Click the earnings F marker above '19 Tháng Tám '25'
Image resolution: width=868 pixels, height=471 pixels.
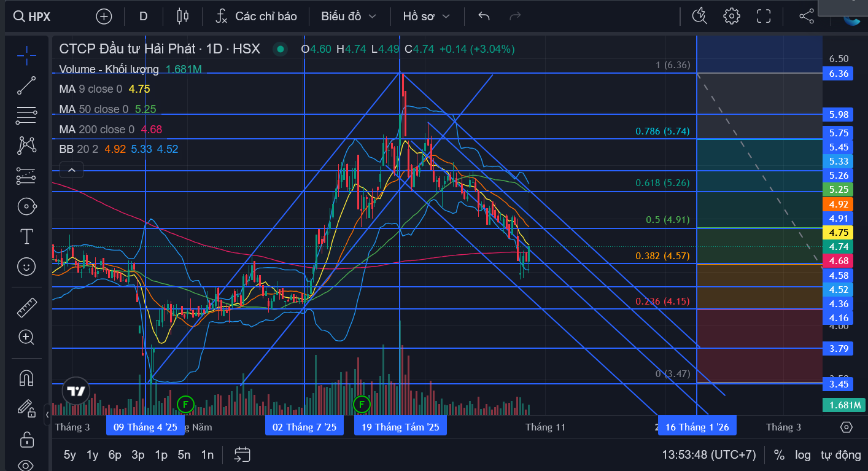pos(362,404)
